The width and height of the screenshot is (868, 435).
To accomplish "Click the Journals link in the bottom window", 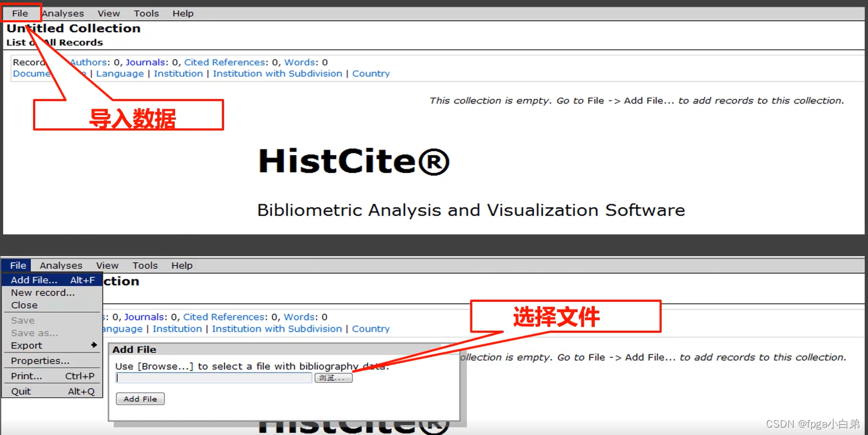I will (145, 317).
